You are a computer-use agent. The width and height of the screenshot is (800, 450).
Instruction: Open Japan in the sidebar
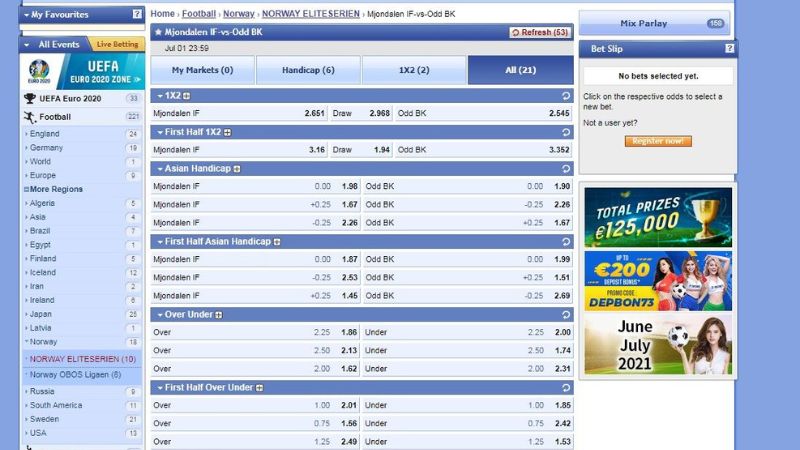[x=40, y=314]
